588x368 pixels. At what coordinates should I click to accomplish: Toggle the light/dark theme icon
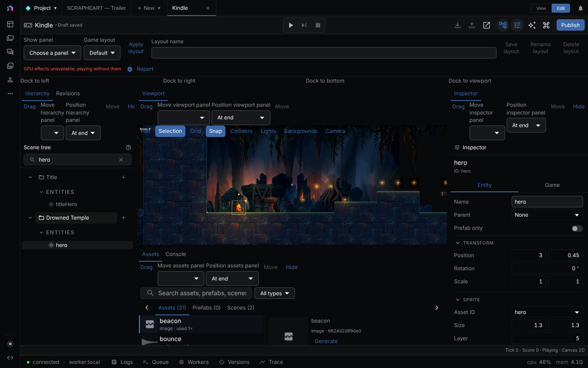pyautogui.click(x=10, y=344)
